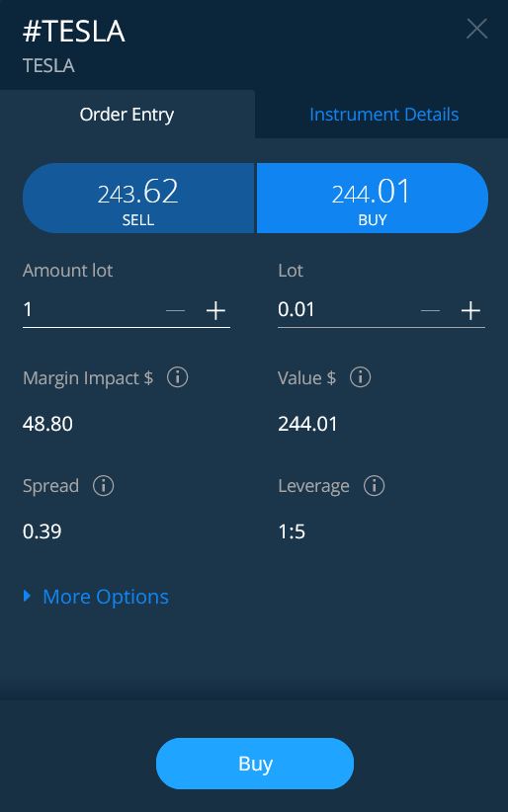Click the Leverage value 1:5
The height and width of the screenshot is (812, 508).
pos(292,531)
